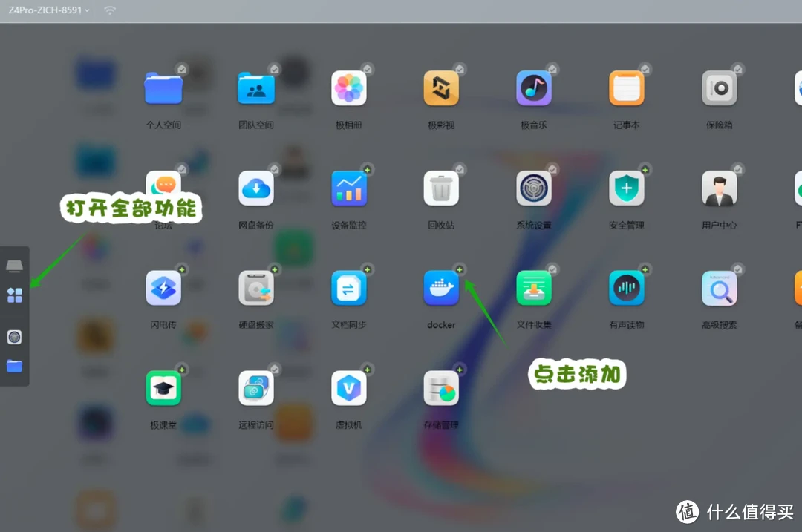Launch the 网盘备份 cloud backup app
The height and width of the screenshot is (532, 802).
click(256, 188)
